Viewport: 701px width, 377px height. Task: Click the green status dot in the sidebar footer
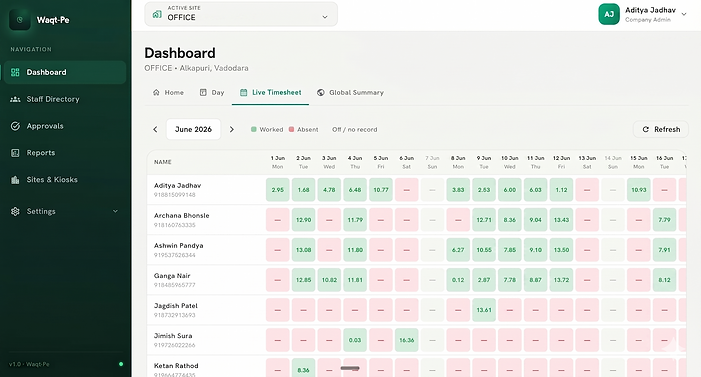coord(121,364)
